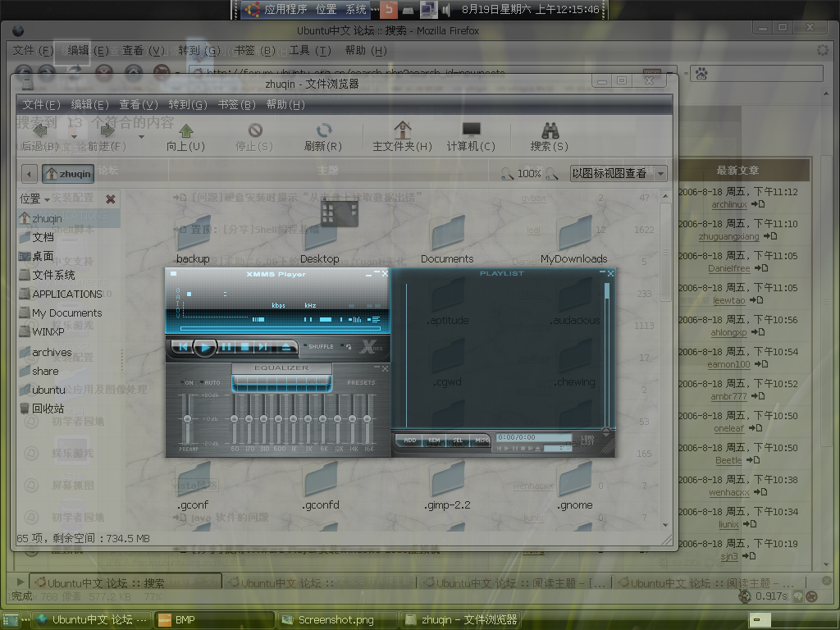Click the volume icon in top panel
Screen dimensions: 840x630
(445, 9)
